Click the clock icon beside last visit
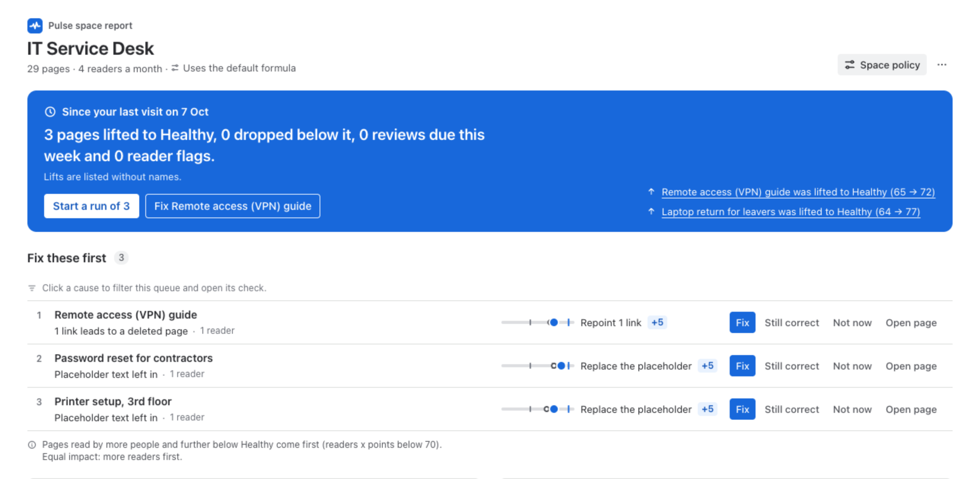Viewport: 980px width, 479px height. (x=50, y=112)
